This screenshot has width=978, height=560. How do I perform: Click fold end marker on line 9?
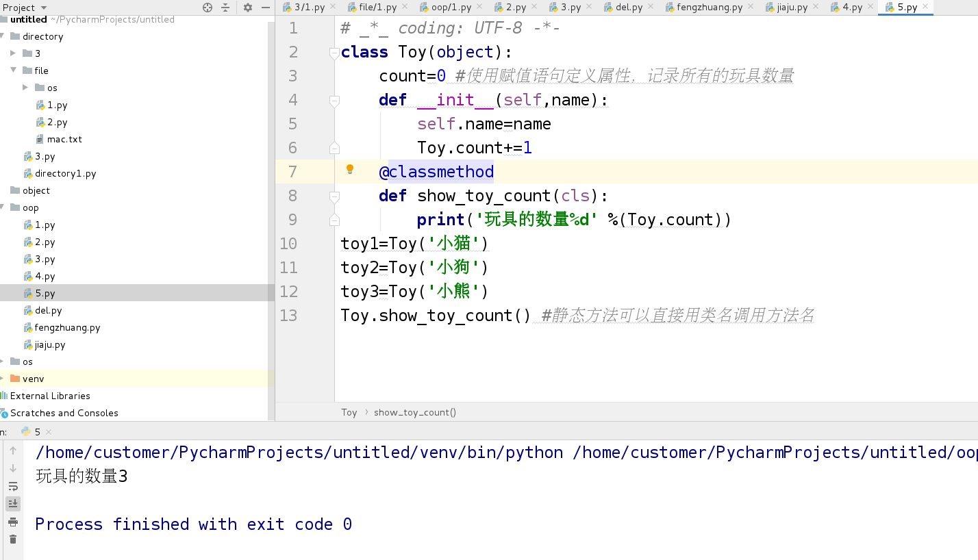tap(334, 220)
